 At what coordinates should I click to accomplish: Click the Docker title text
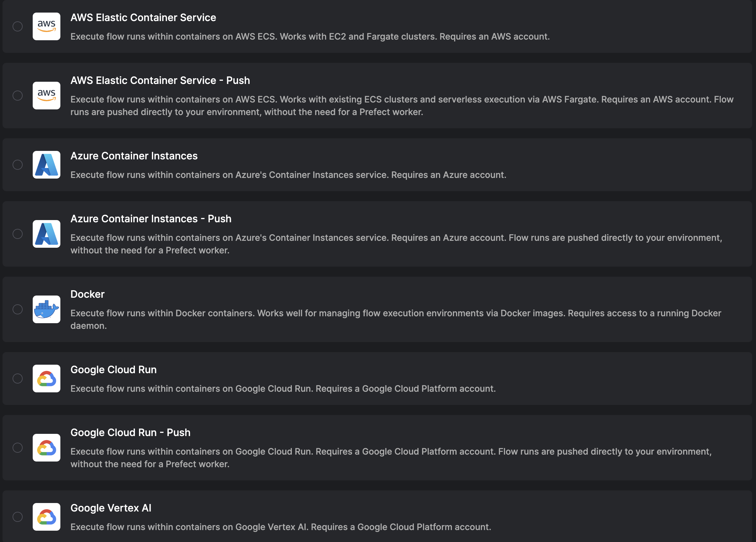coord(88,294)
